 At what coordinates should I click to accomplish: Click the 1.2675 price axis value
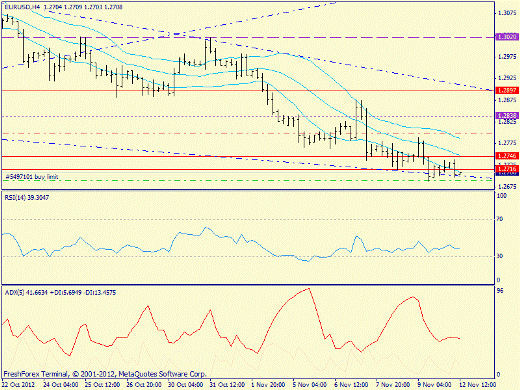coord(507,187)
